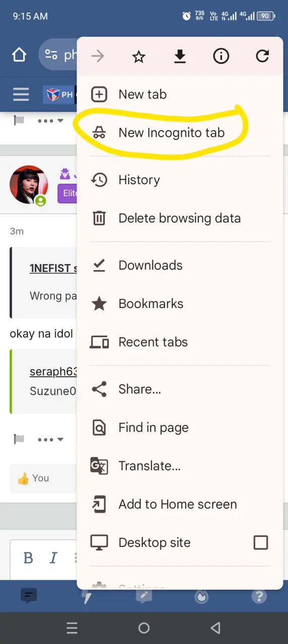Expand the three-dots dropdown near top flag
The height and width of the screenshot is (644, 288).
[x=51, y=121]
